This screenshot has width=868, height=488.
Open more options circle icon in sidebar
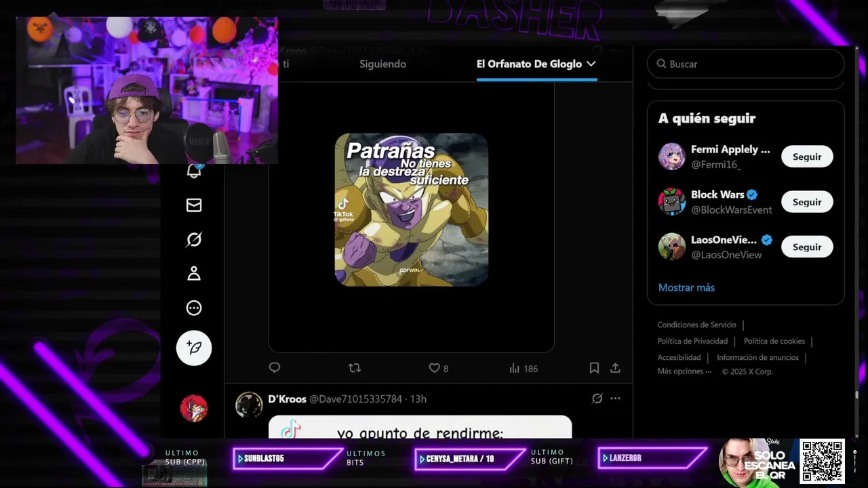[194, 308]
